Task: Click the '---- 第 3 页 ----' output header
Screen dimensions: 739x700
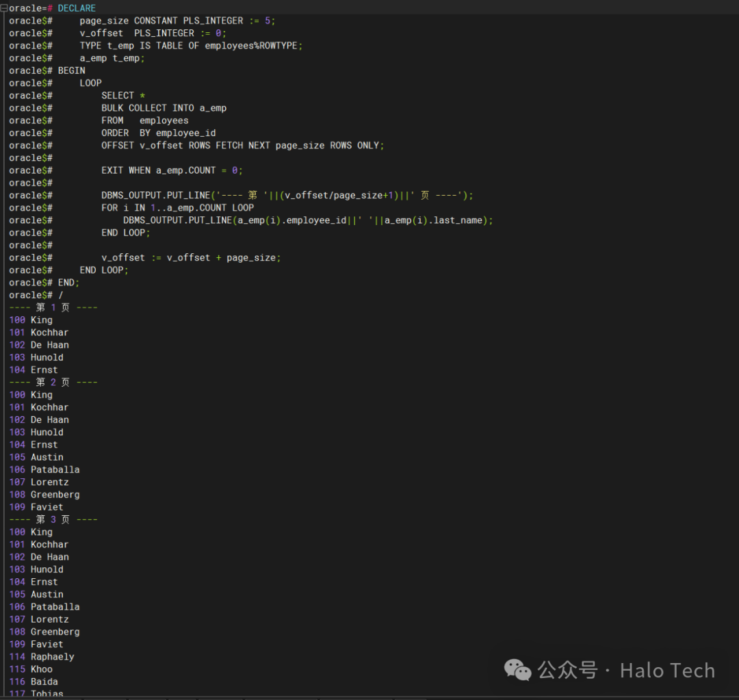Action: coord(53,519)
